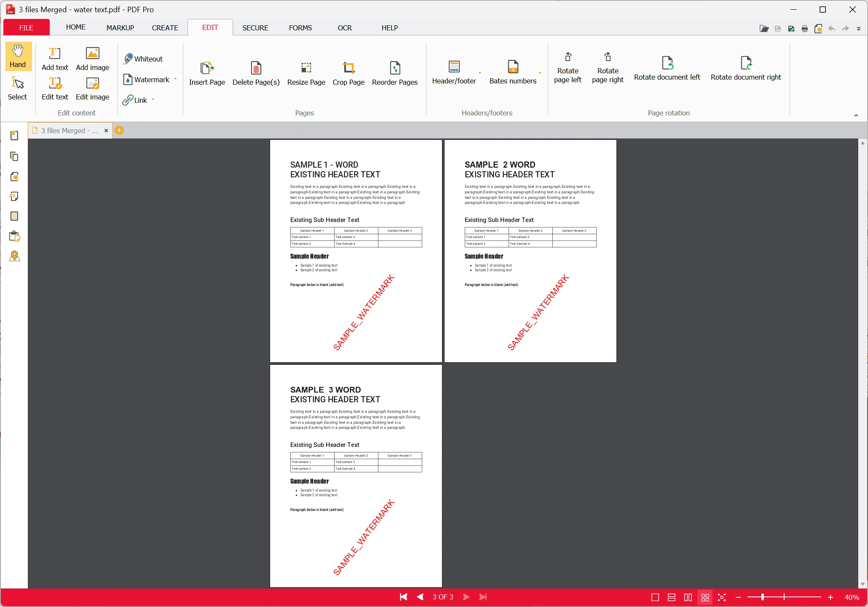Viewport: 868px width, 607px height.
Task: Switch to two-page facing view
Action: 688,597
